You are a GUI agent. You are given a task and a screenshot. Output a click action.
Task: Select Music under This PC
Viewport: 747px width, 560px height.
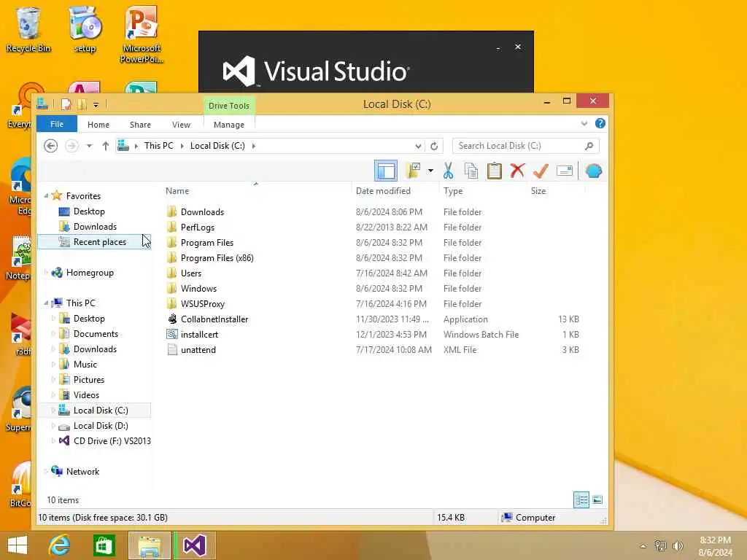click(85, 365)
